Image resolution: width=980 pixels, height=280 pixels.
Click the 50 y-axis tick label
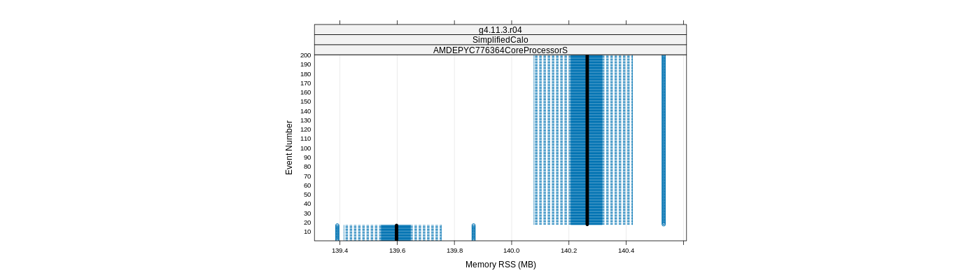point(307,195)
